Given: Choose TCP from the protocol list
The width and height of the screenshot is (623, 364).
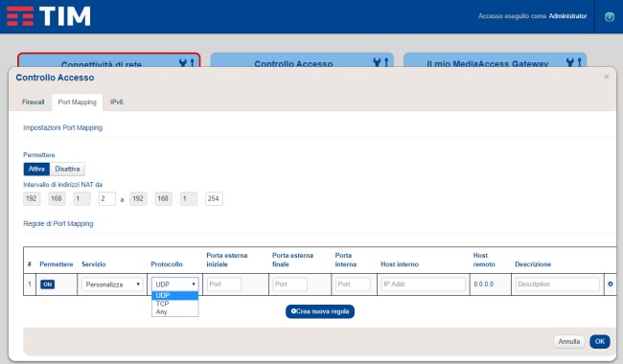Looking at the screenshot, I should [x=174, y=304].
